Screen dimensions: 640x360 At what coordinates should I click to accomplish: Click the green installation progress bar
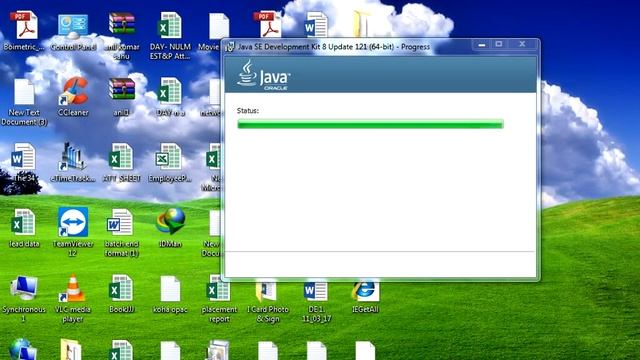pyautogui.click(x=370, y=124)
